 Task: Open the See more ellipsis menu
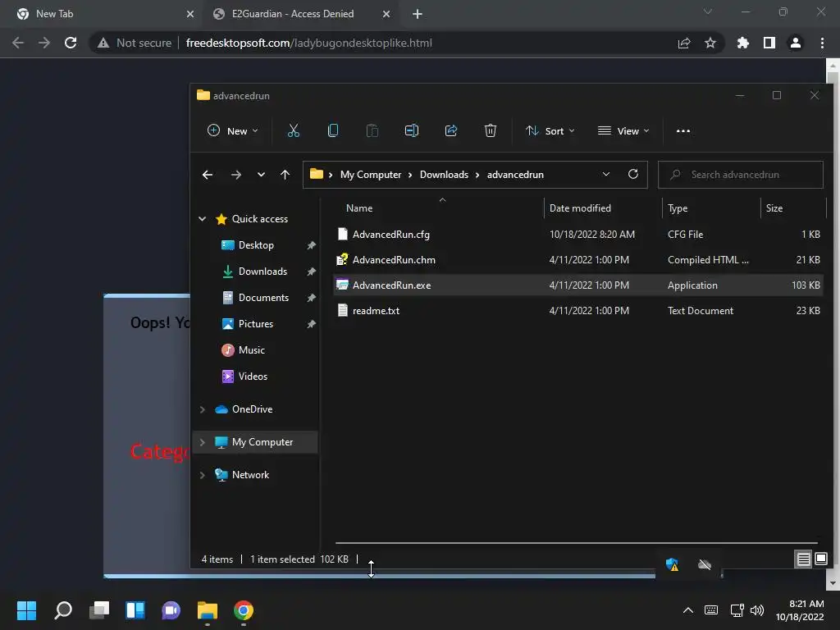point(683,130)
